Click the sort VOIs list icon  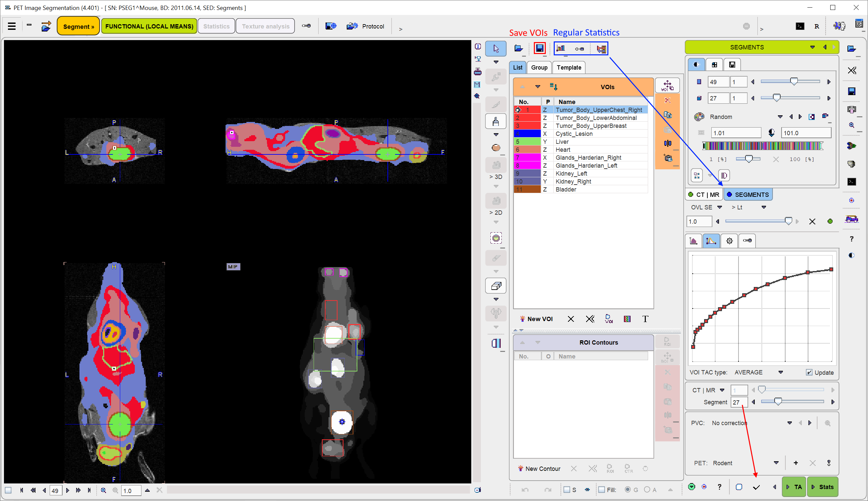(553, 87)
